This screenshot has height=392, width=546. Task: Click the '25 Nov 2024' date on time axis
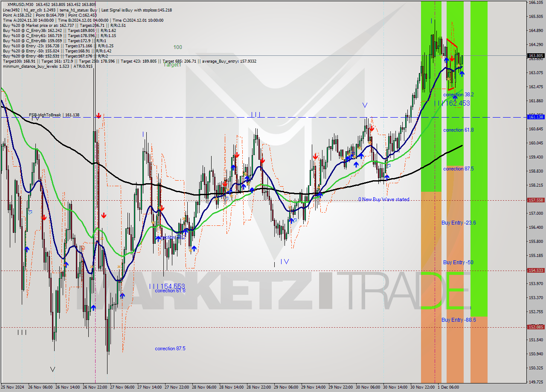tap(13, 387)
